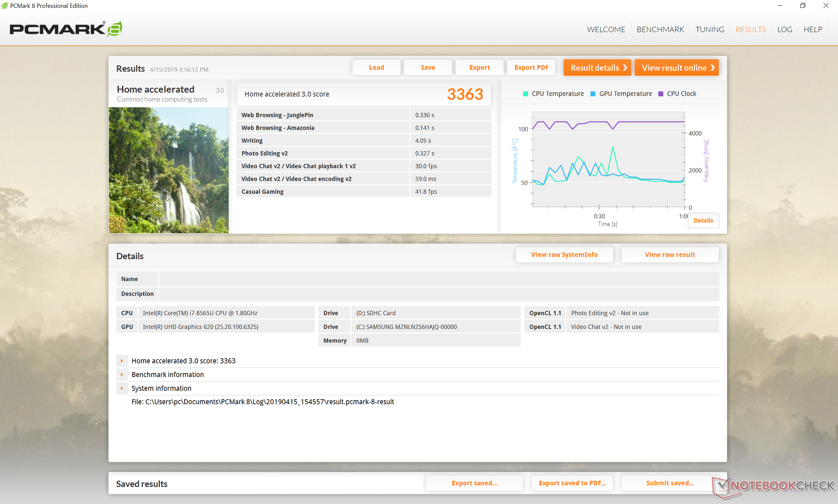Expand Home accelerated 3.0 score row
838x504 pixels.
tap(122, 361)
